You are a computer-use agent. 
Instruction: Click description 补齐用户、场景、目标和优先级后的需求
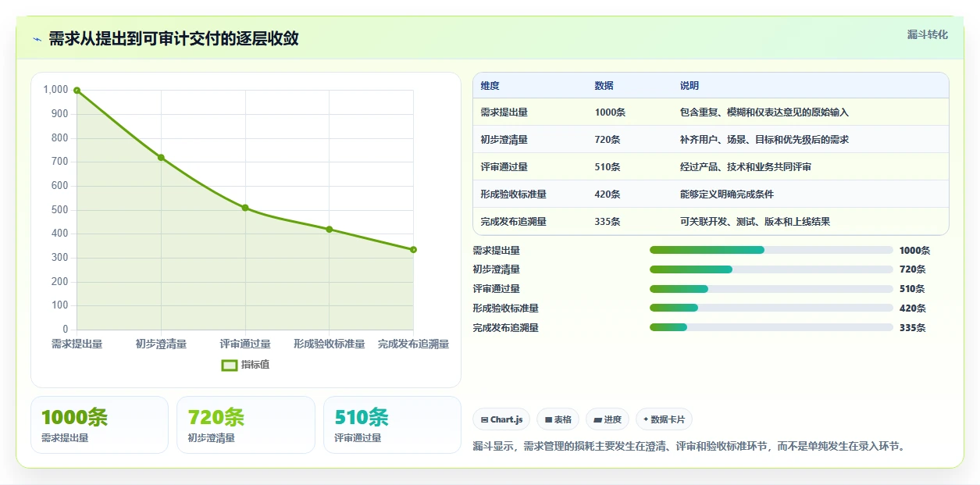point(764,140)
